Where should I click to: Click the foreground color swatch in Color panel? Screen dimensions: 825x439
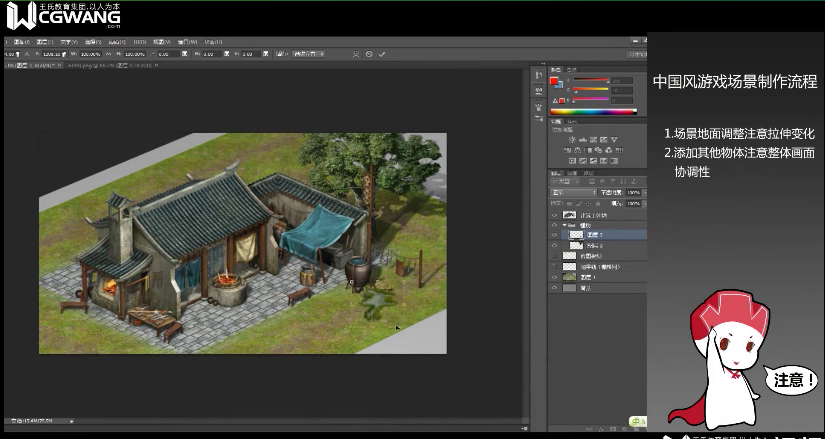tap(555, 81)
